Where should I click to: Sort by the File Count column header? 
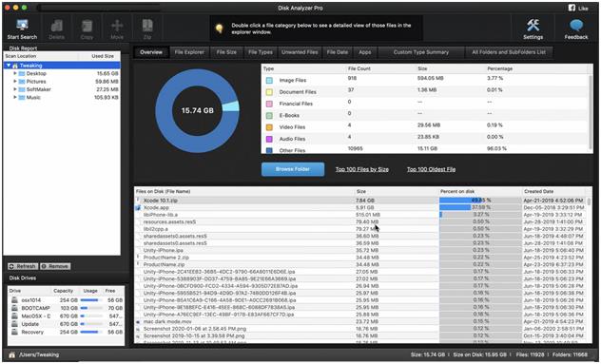coord(380,68)
